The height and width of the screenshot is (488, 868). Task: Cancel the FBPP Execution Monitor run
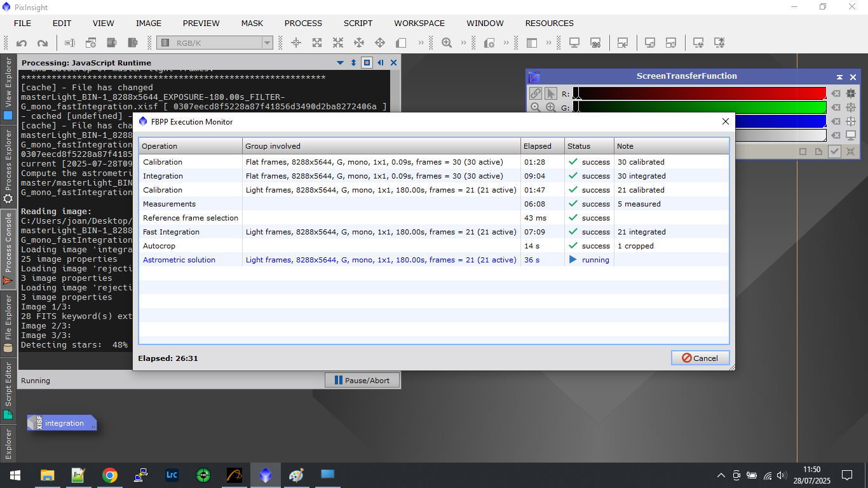click(700, 358)
